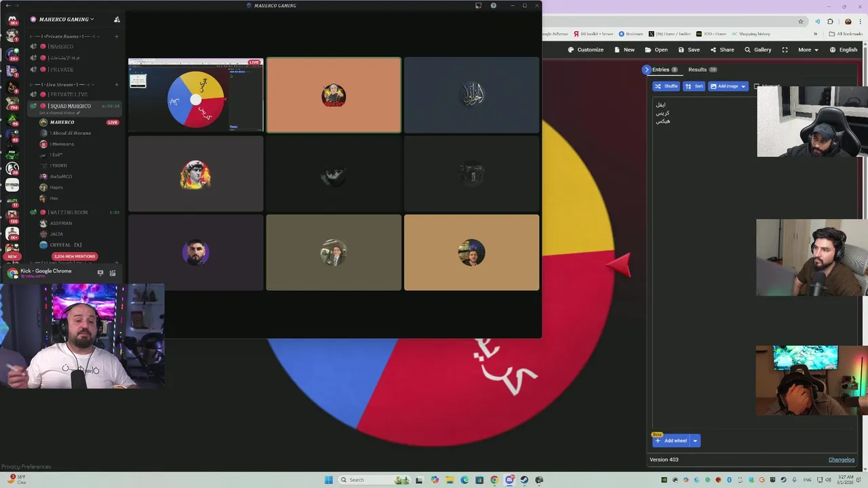The width and height of the screenshot is (868, 488).
Task: Click Open in the wheel toolbar
Action: point(656,49)
